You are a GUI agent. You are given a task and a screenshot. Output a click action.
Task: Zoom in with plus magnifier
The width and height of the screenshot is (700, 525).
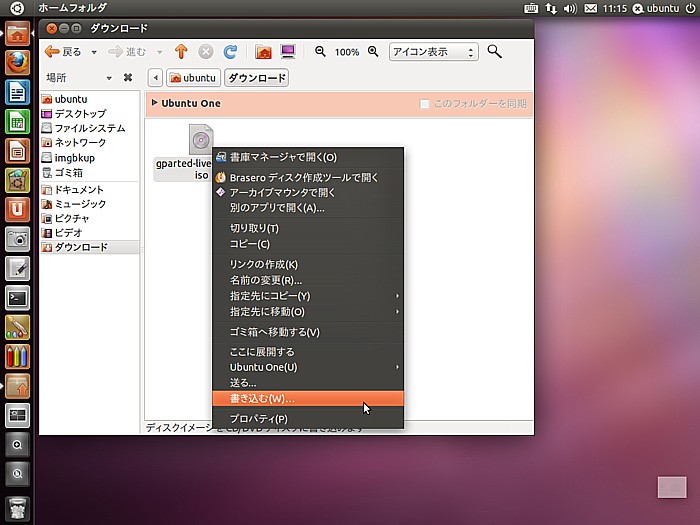pos(373,51)
